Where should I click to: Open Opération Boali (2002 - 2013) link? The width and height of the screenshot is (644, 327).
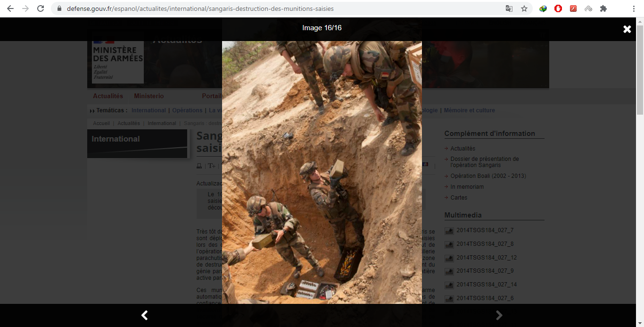click(x=488, y=176)
